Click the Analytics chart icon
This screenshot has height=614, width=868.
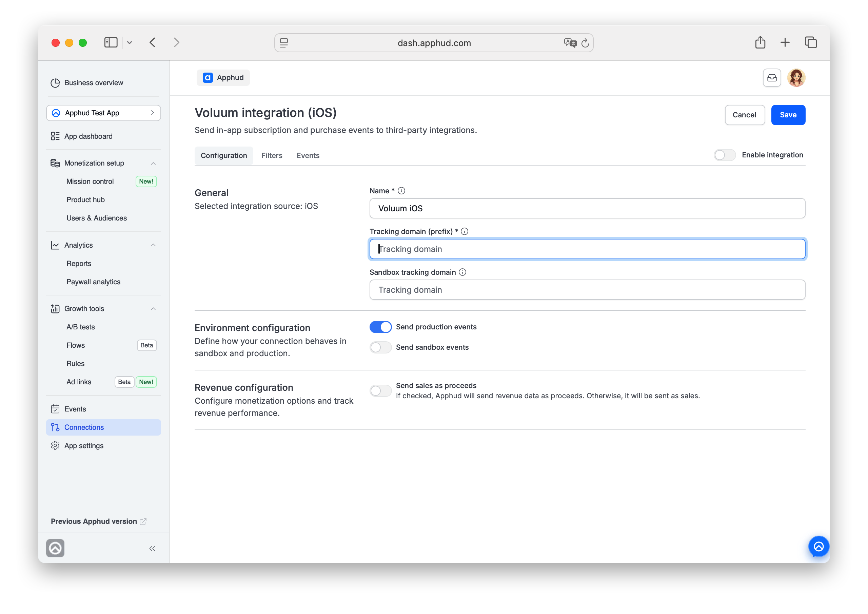[x=55, y=245]
